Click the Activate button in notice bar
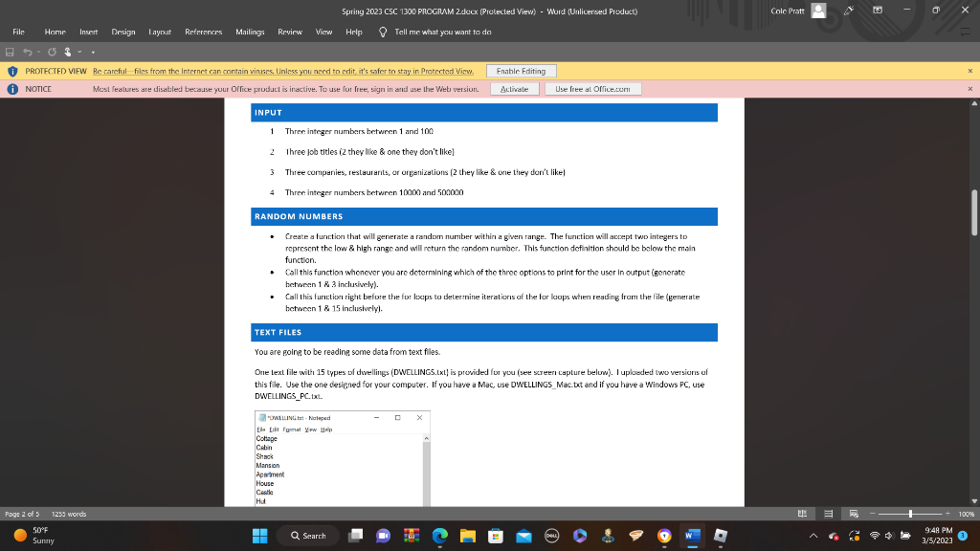The width and height of the screenshot is (980, 551). (514, 89)
